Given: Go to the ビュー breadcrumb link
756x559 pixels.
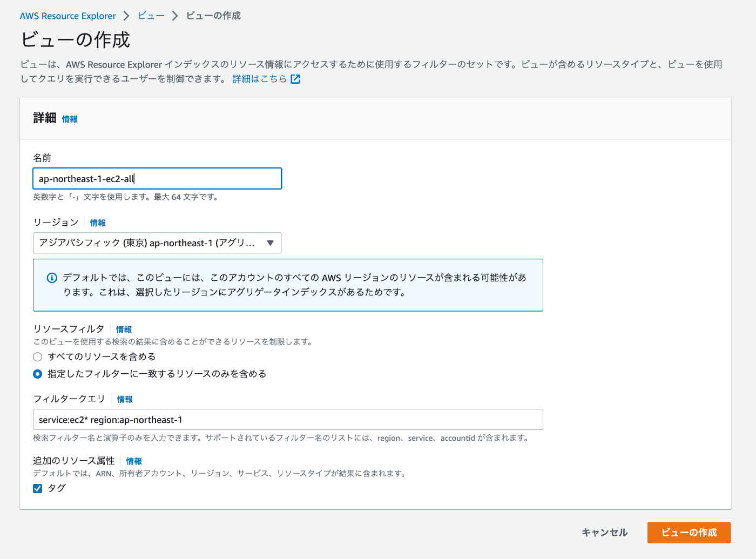Looking at the screenshot, I should coord(151,16).
